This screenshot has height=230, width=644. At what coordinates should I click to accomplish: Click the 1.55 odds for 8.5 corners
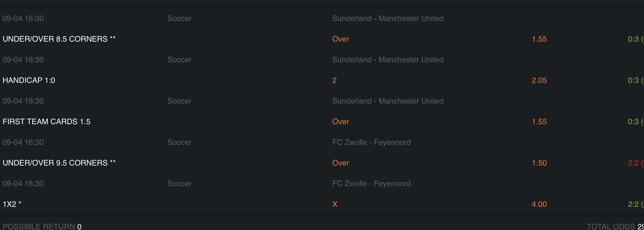539,39
